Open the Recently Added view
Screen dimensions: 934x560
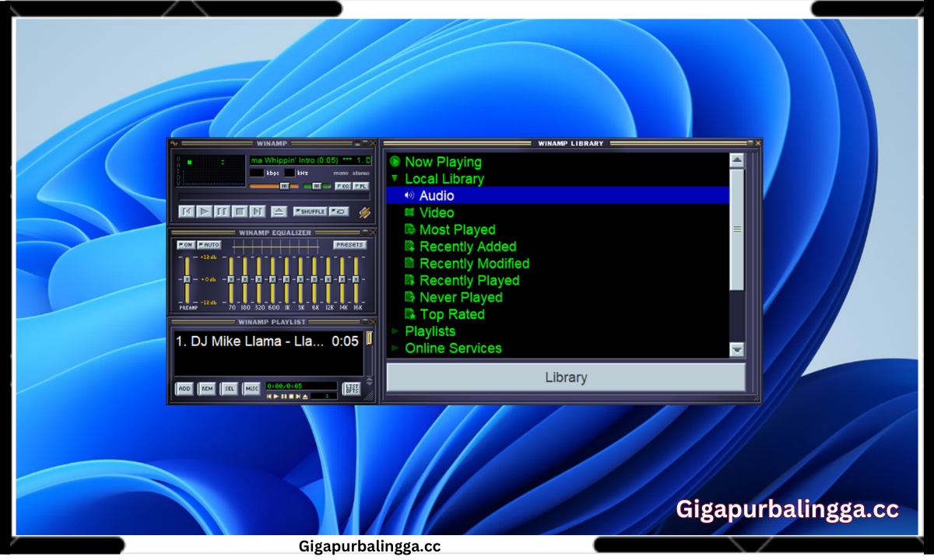pos(468,247)
